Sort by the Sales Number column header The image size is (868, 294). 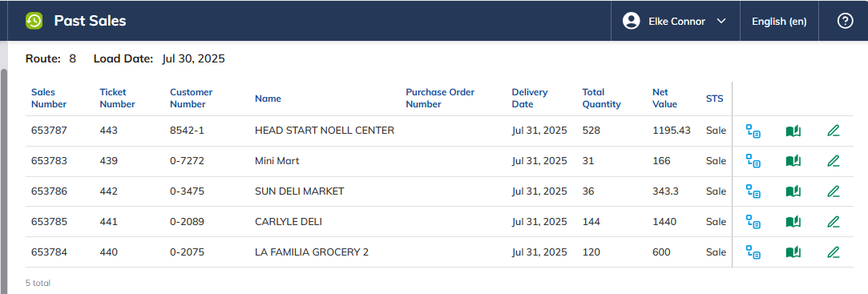pos(49,98)
